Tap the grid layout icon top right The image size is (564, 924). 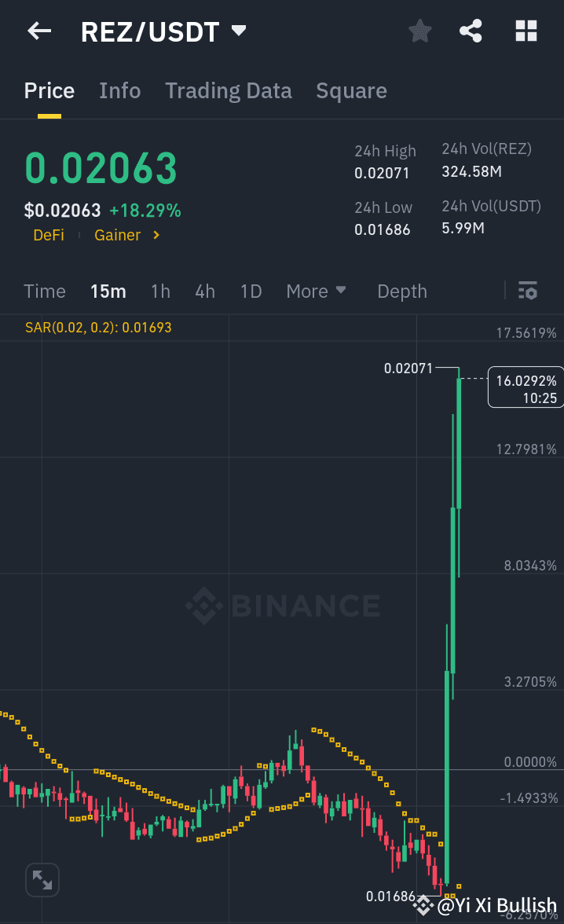coord(525,31)
